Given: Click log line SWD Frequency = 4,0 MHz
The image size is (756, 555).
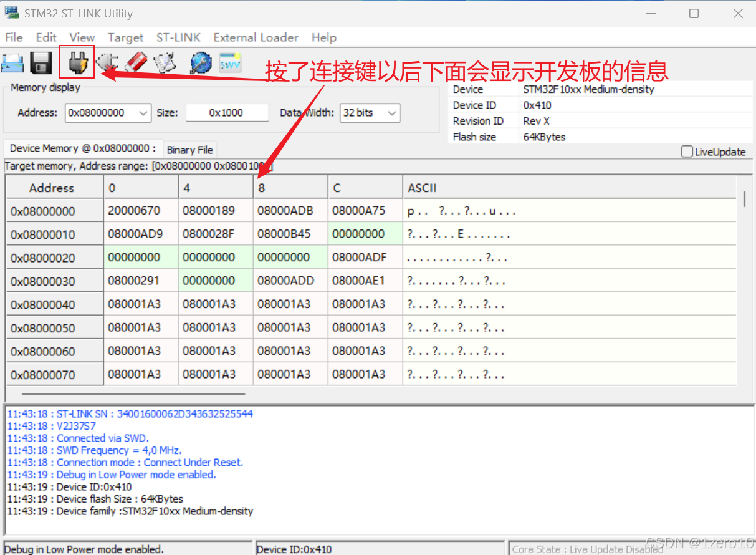Looking at the screenshot, I should click(x=94, y=450).
